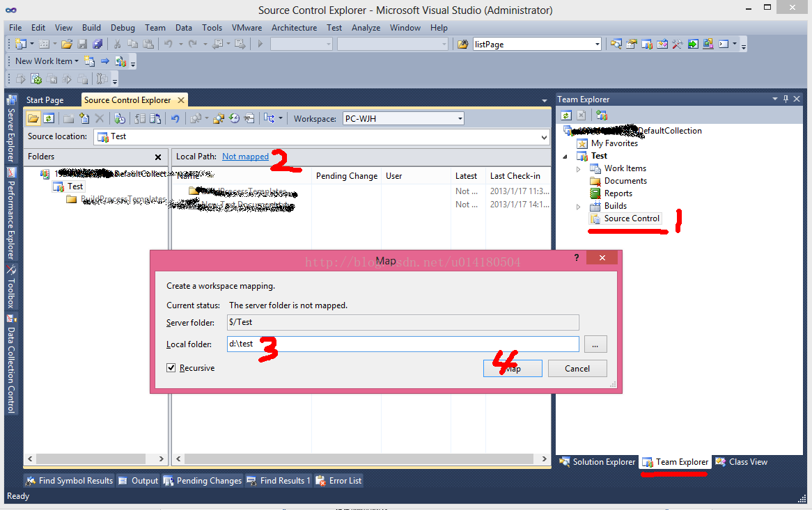Click the Find in Source Control icon
The image size is (812, 510).
pos(219,118)
